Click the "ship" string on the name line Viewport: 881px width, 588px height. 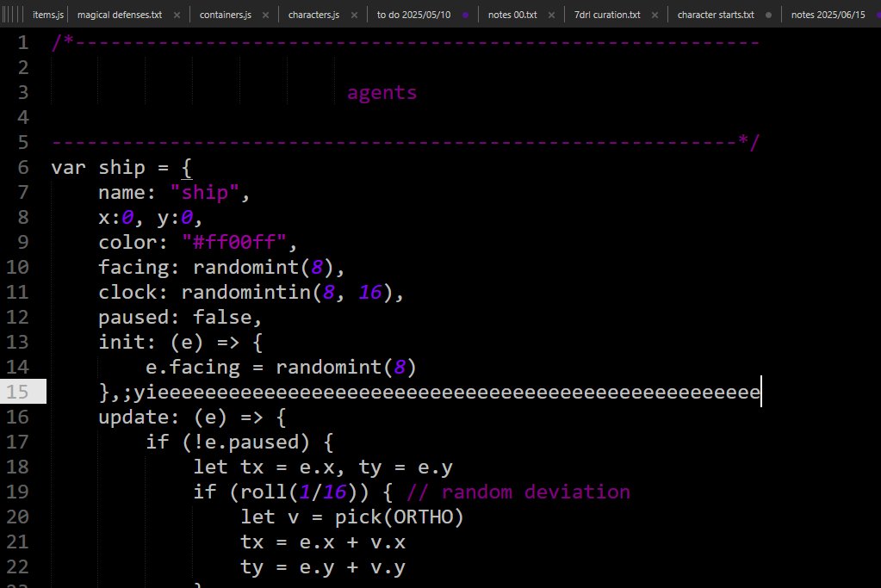pos(204,193)
